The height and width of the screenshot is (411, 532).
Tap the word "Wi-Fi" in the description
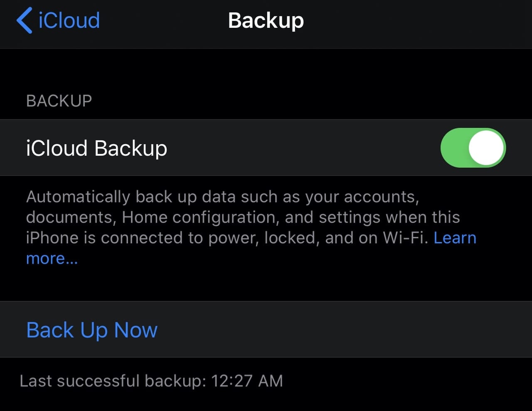pyautogui.click(x=405, y=238)
